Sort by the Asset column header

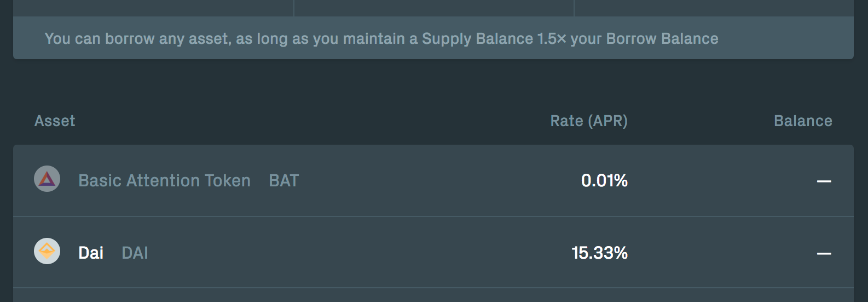[x=55, y=121]
